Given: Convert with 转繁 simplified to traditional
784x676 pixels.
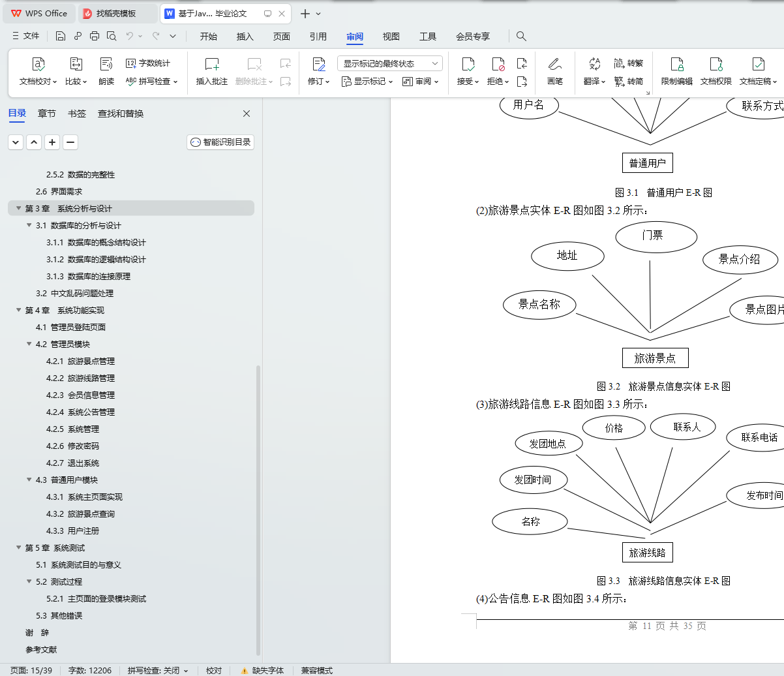Looking at the screenshot, I should [629, 63].
